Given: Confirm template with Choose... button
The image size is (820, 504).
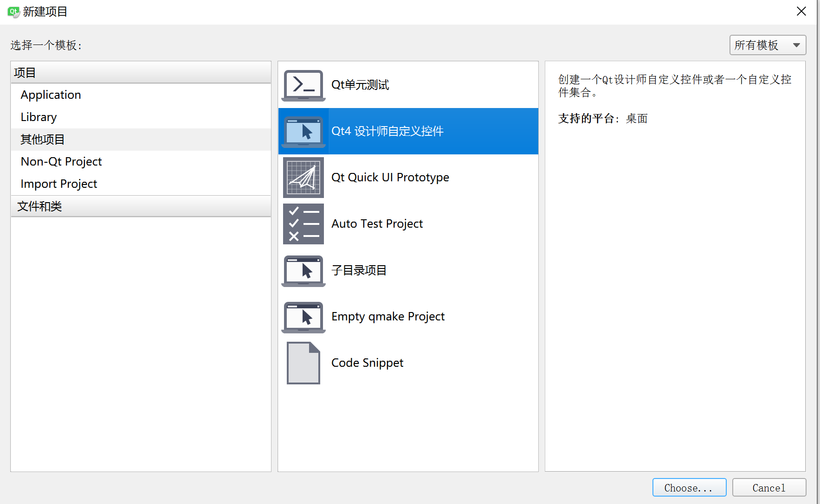Looking at the screenshot, I should pos(689,487).
